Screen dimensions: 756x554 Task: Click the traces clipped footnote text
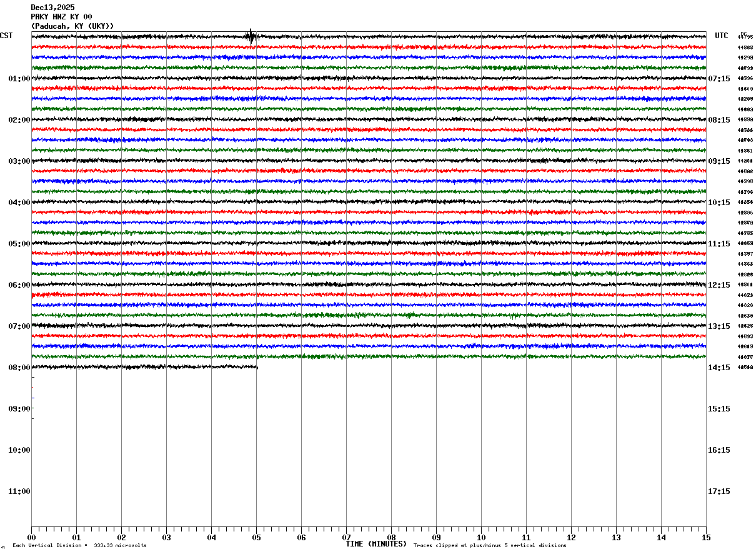coord(490,546)
